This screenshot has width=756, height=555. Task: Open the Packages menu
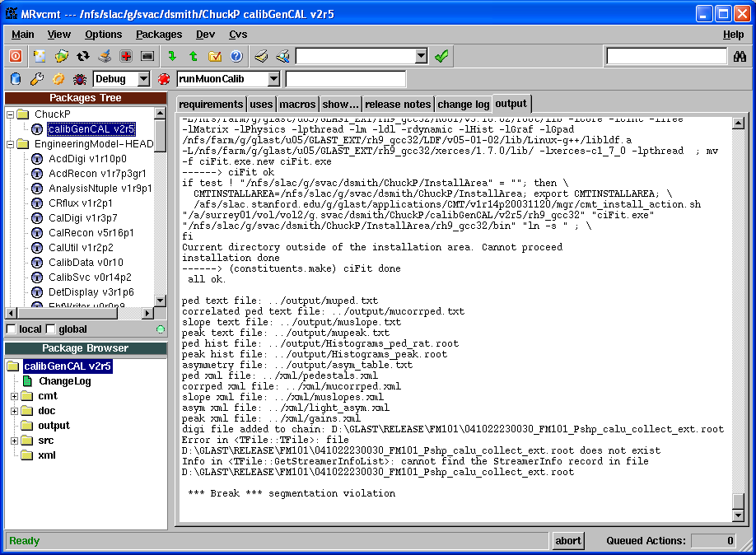[x=159, y=35]
